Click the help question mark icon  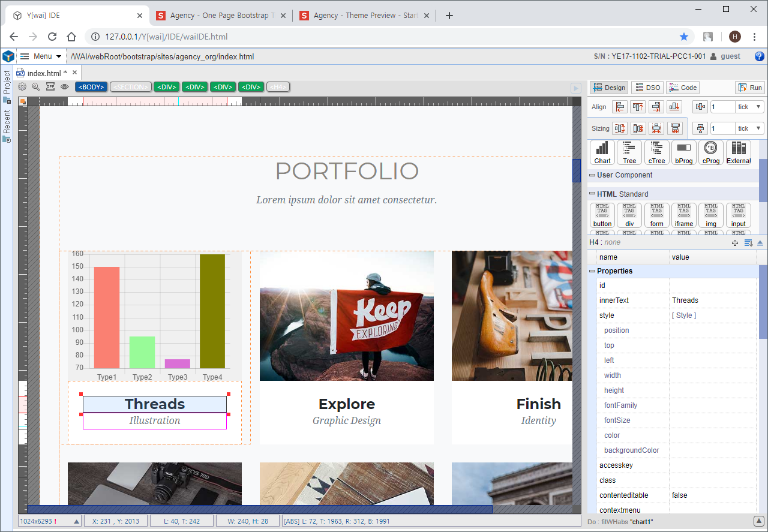pos(759,56)
